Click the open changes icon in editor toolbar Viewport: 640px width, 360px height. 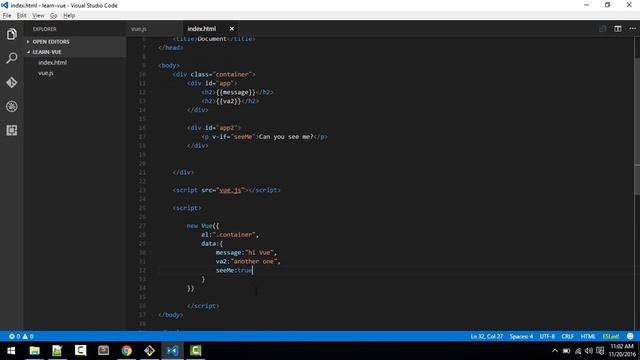602,29
